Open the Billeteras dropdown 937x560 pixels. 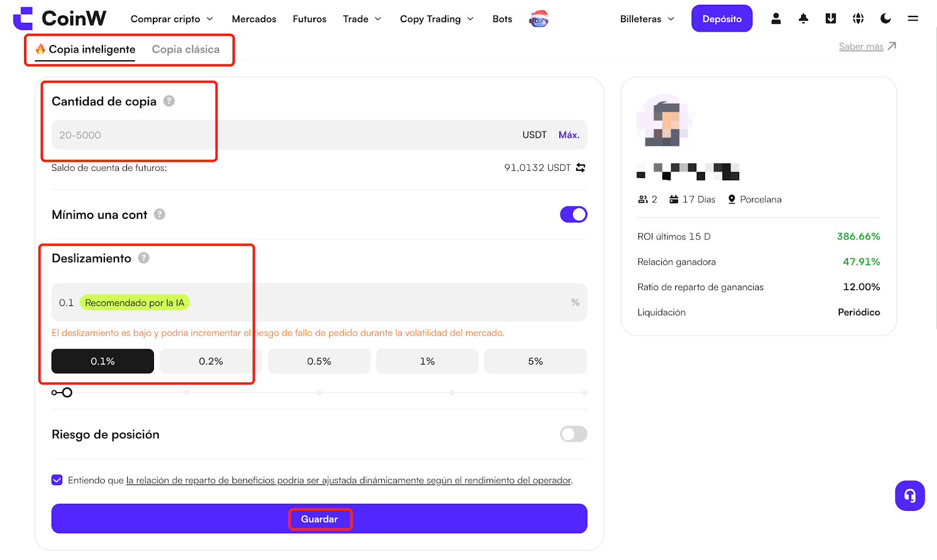pyautogui.click(x=647, y=19)
